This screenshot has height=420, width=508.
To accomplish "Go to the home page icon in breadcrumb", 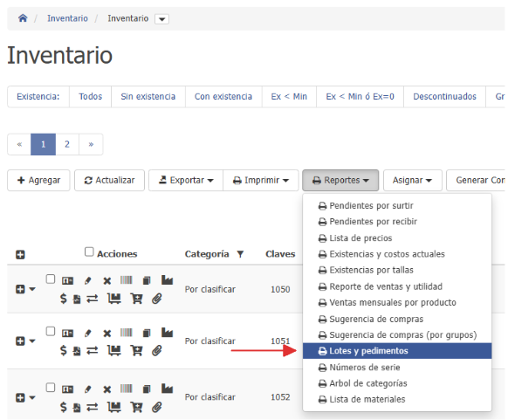I will 23,18.
